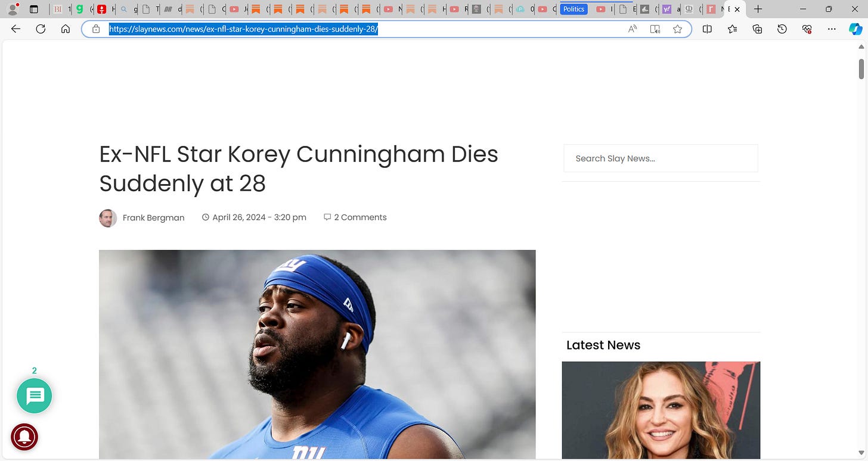Open Immersive Reader from the address bar
The width and height of the screenshot is (868, 461).
pyautogui.click(x=655, y=29)
